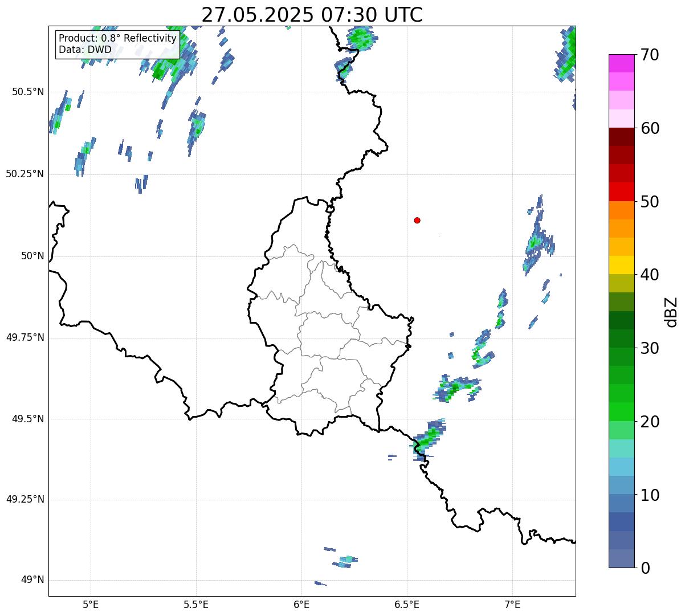Click the 50°N latitude label
The width and height of the screenshot is (685, 616).
click(32, 256)
